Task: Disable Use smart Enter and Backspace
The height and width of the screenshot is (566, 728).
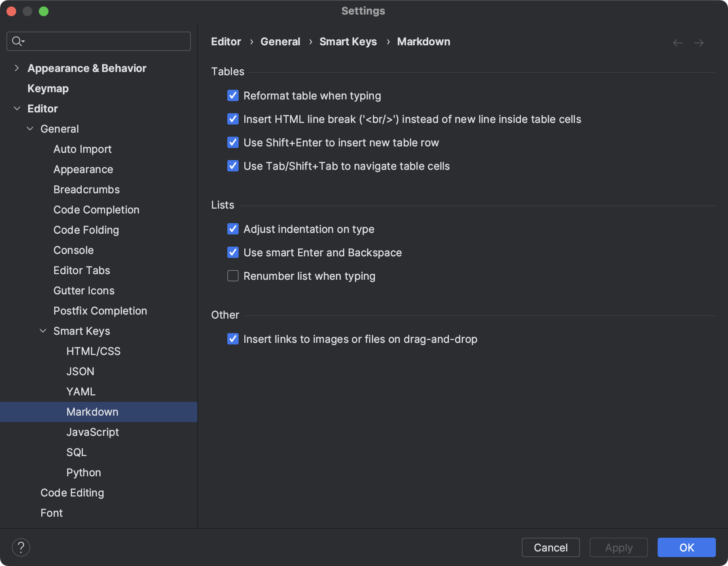Action: (x=233, y=252)
